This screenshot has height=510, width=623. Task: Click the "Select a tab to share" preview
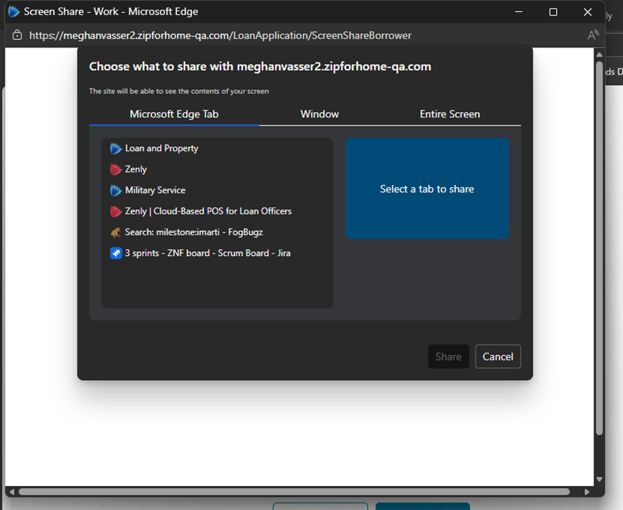tap(427, 189)
